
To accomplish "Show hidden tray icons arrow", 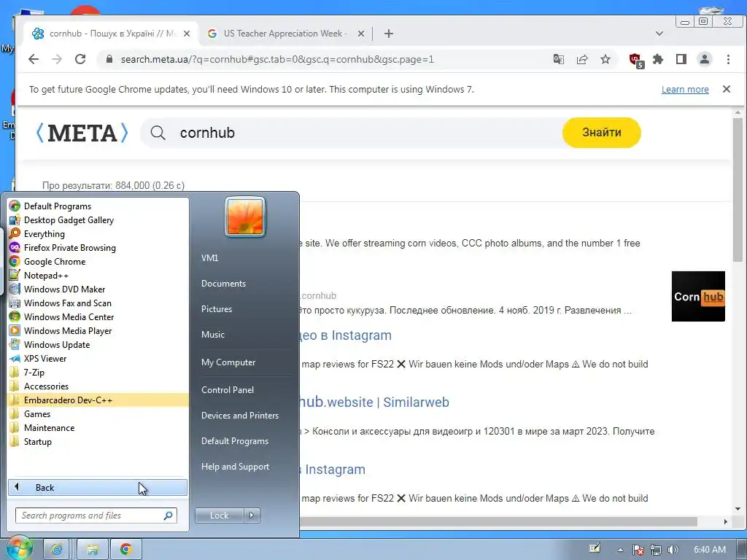I will pyautogui.click(x=620, y=550).
